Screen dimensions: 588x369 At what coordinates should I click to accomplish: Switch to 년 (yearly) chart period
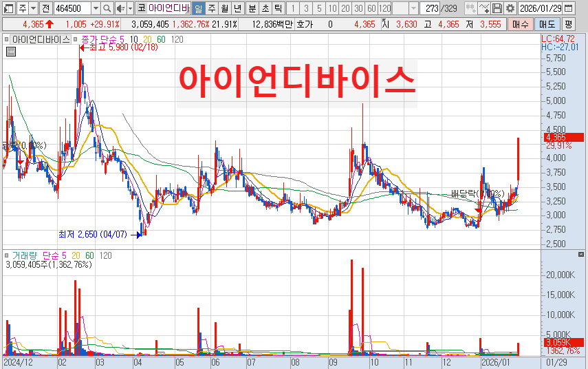pyautogui.click(x=237, y=8)
